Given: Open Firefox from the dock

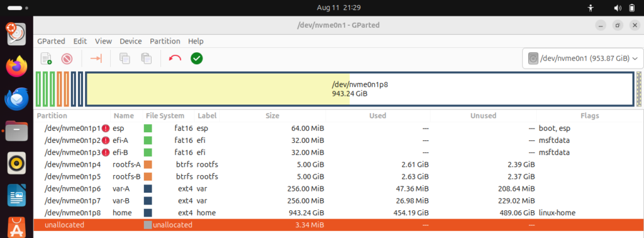Looking at the screenshot, I should (17, 66).
